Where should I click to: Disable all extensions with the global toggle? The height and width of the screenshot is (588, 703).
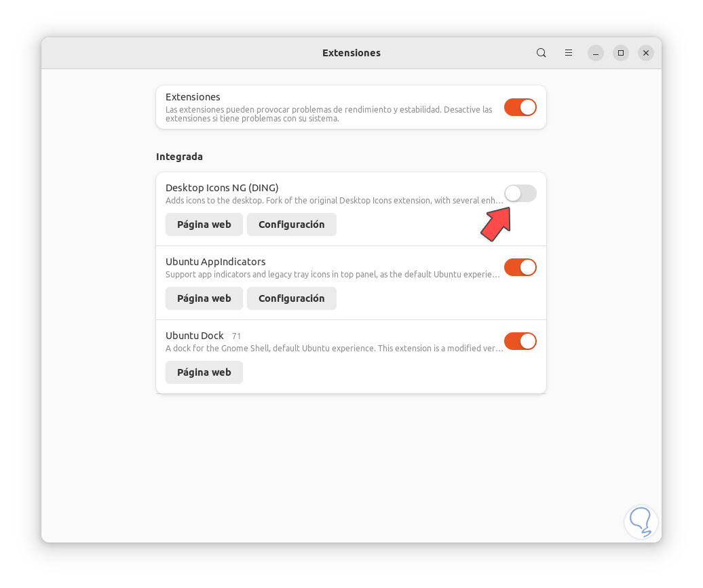pos(520,106)
